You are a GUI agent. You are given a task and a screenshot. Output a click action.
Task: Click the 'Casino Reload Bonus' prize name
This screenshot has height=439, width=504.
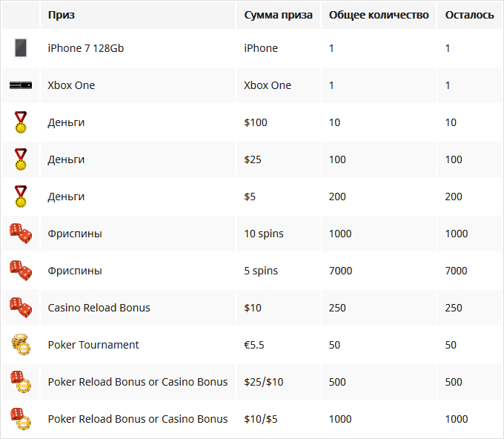click(99, 308)
